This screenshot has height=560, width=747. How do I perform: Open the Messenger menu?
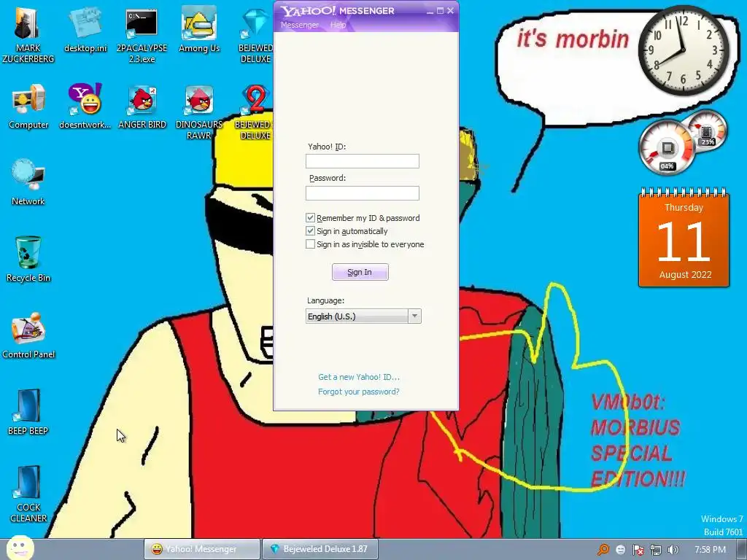[300, 25]
